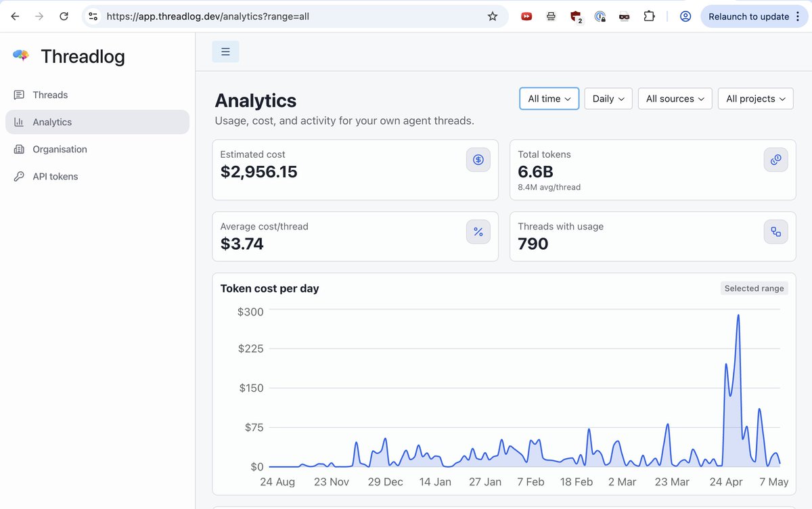Click the 23 Mar axis label
This screenshot has width=812, height=509.
click(672, 482)
